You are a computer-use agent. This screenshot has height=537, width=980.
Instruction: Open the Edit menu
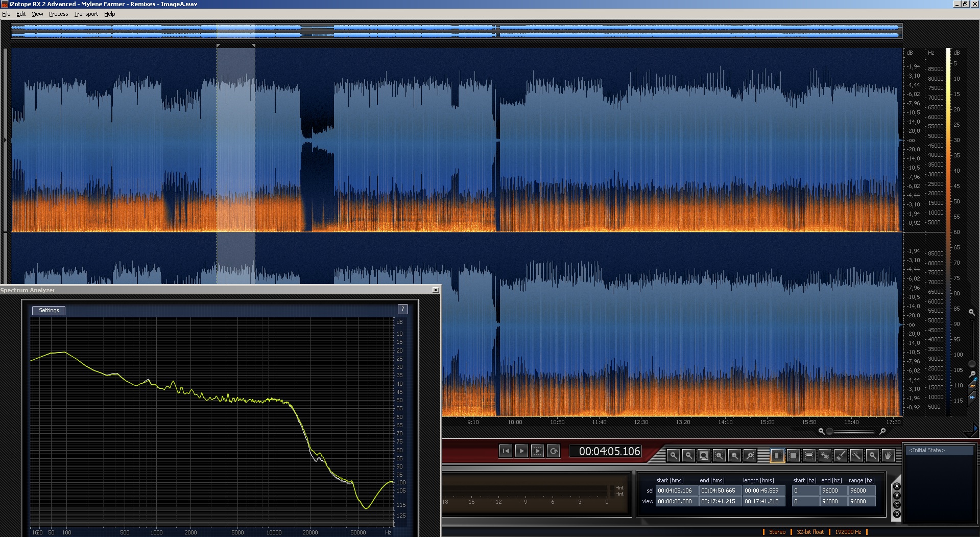point(21,14)
